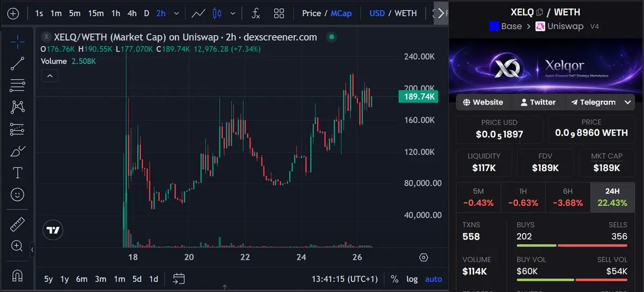
Task: Set chart range to 1y
Action: click(65, 279)
